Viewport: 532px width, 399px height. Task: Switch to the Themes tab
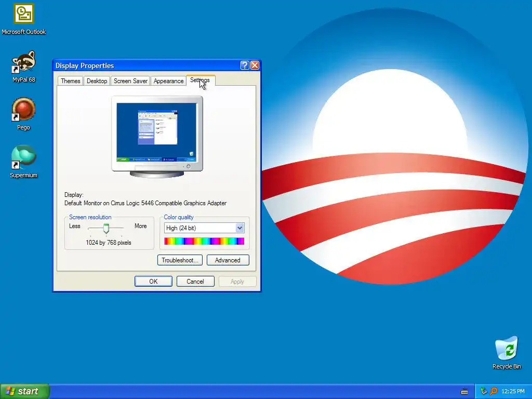click(x=71, y=81)
